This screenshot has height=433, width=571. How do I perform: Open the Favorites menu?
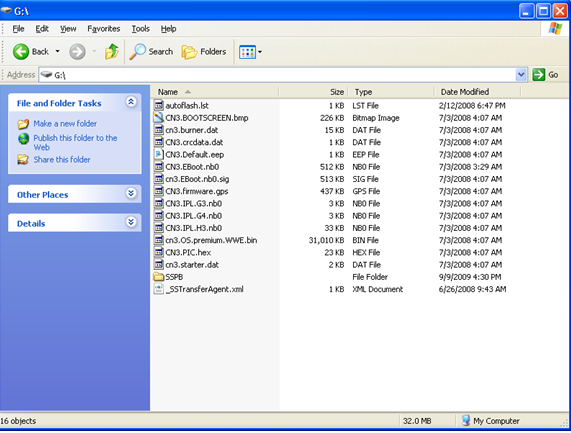[x=103, y=29]
